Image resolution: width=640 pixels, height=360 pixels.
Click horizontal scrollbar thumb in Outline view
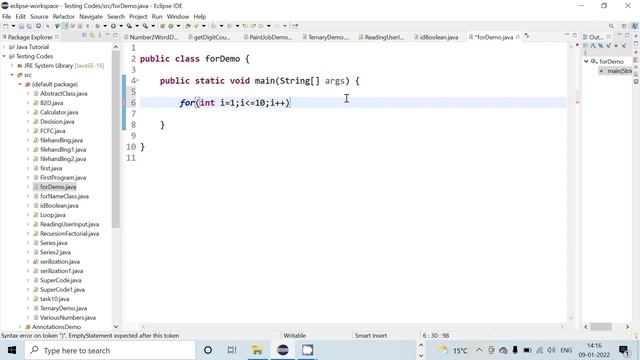[x=601, y=327]
